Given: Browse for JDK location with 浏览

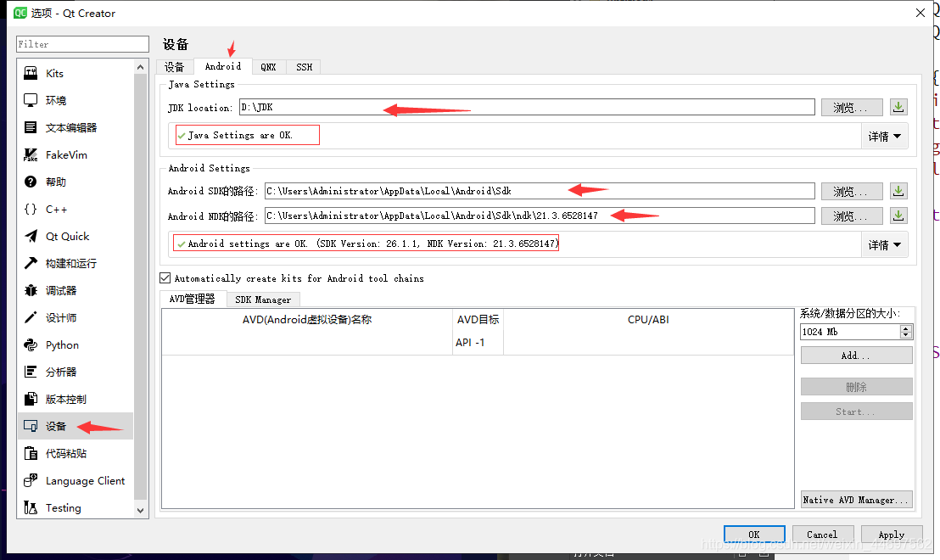Looking at the screenshot, I should (x=851, y=107).
